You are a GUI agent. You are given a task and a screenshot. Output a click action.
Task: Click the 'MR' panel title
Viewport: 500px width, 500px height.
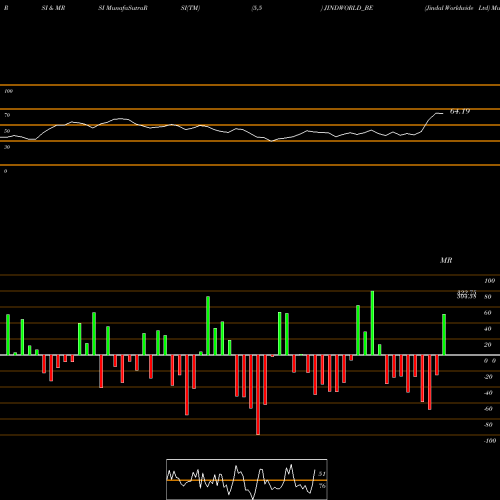(446, 260)
